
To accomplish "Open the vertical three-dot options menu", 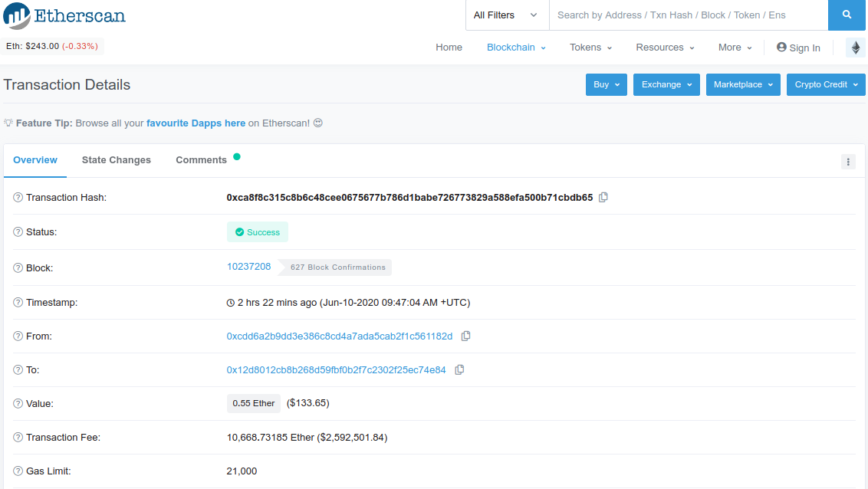I will point(848,162).
